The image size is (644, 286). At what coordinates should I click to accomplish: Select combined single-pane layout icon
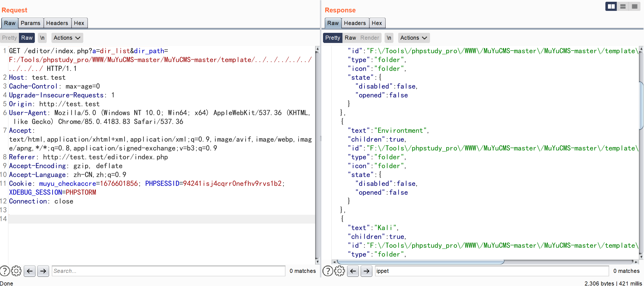click(634, 6)
